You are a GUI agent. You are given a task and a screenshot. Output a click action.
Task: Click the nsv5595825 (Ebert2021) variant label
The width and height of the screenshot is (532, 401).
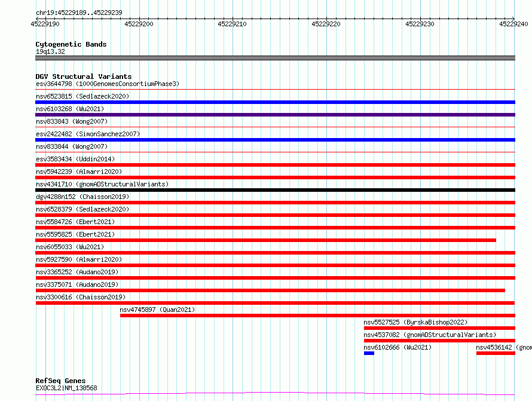[x=75, y=234]
